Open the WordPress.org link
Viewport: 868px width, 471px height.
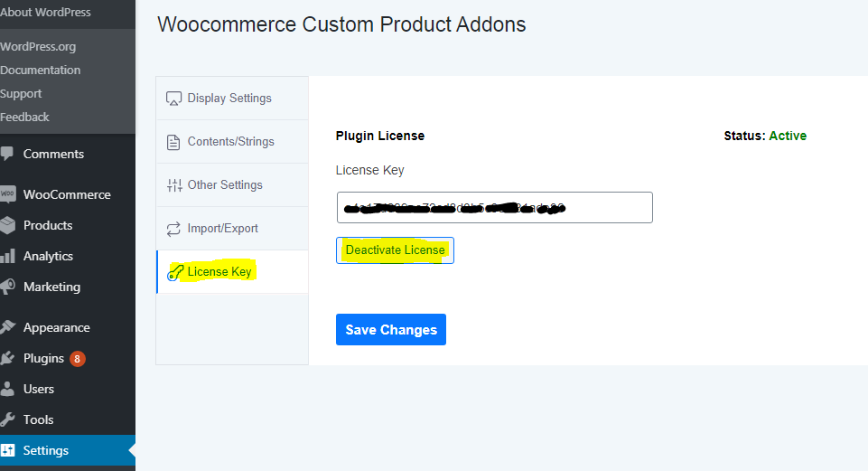pyautogui.click(x=38, y=46)
